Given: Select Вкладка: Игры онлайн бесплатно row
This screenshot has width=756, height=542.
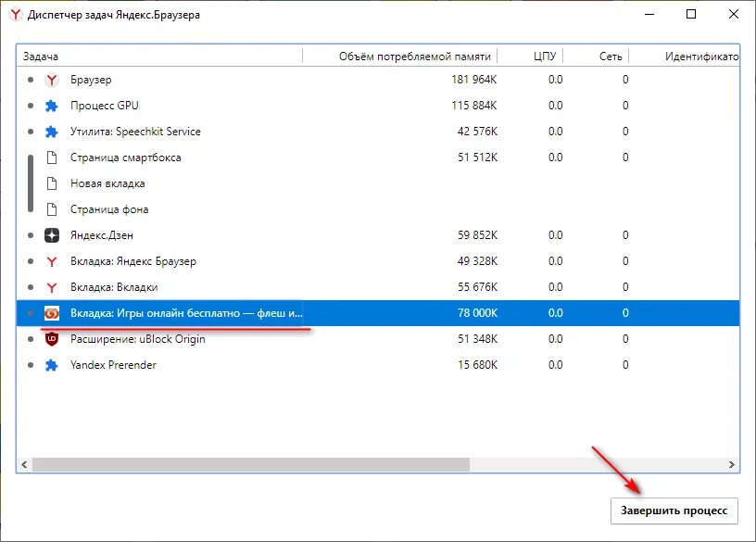Looking at the screenshot, I should [x=378, y=313].
